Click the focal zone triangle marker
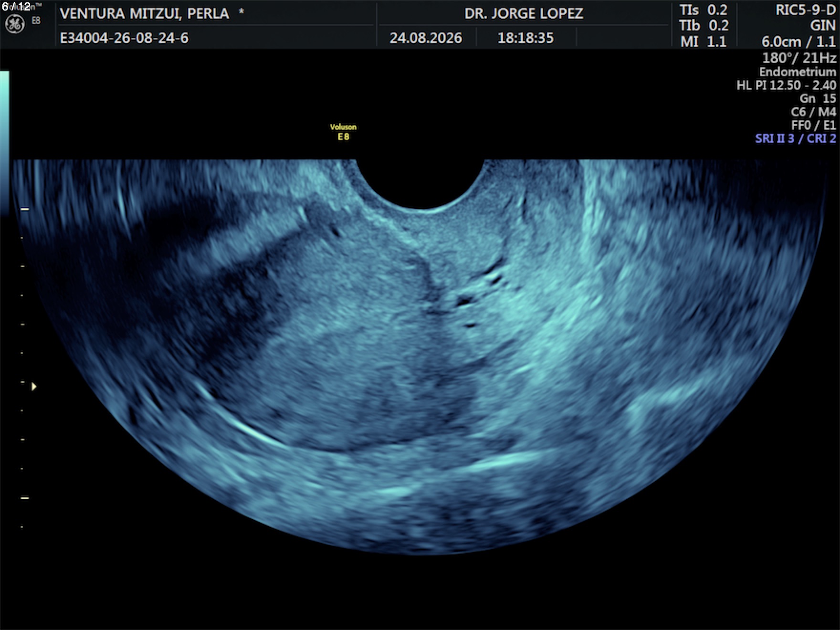840x630 pixels. click(x=34, y=387)
